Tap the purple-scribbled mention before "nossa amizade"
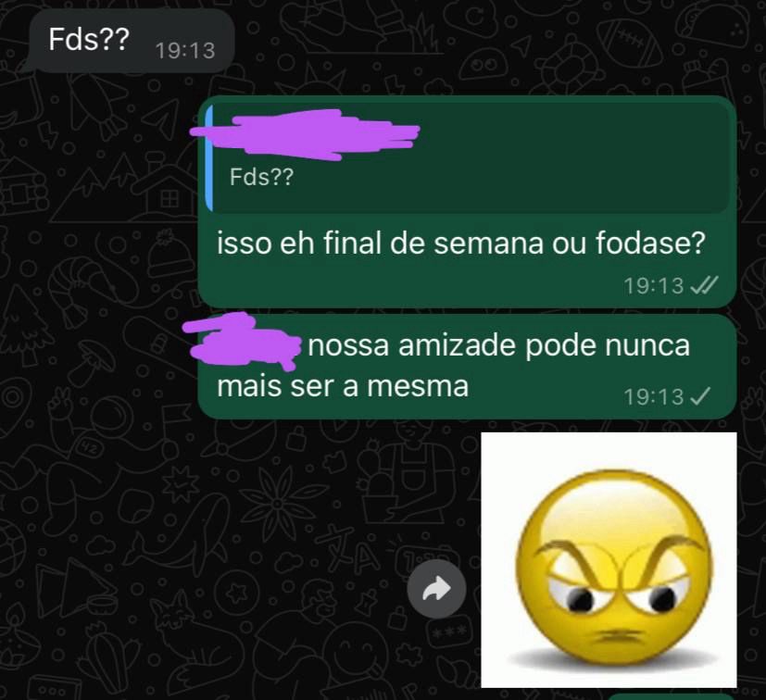 pyautogui.click(x=242, y=341)
